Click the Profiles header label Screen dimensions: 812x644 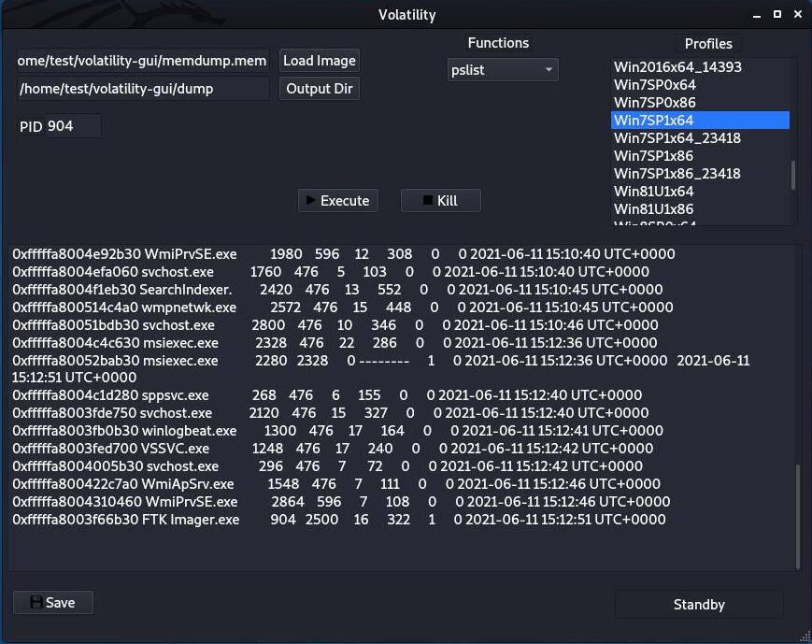(x=708, y=44)
